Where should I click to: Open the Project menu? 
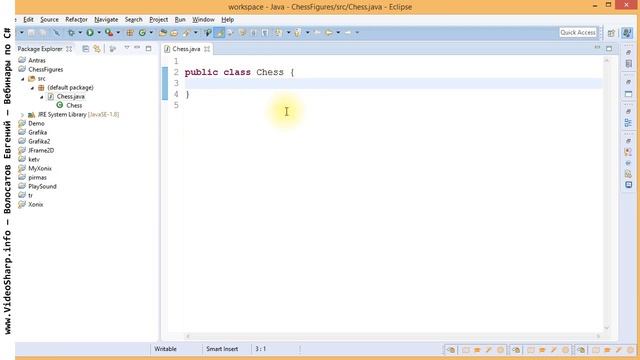click(158, 20)
